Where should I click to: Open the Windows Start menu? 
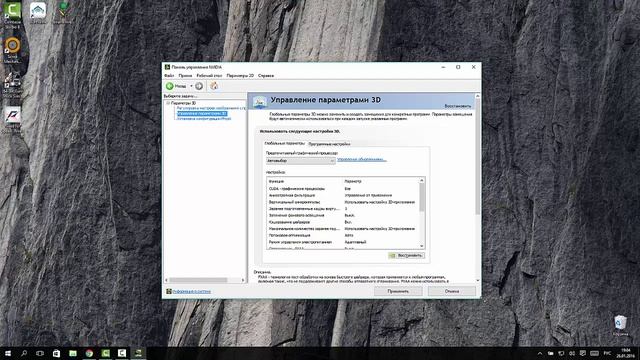pos(8,353)
